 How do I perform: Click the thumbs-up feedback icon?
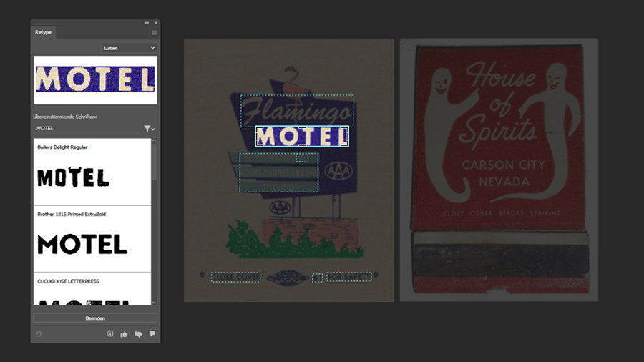coord(124,334)
